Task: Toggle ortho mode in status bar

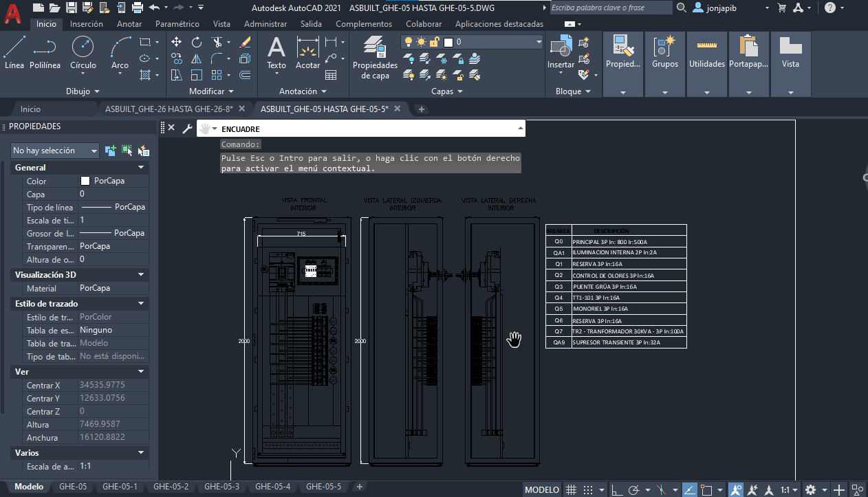Action: [x=617, y=489]
